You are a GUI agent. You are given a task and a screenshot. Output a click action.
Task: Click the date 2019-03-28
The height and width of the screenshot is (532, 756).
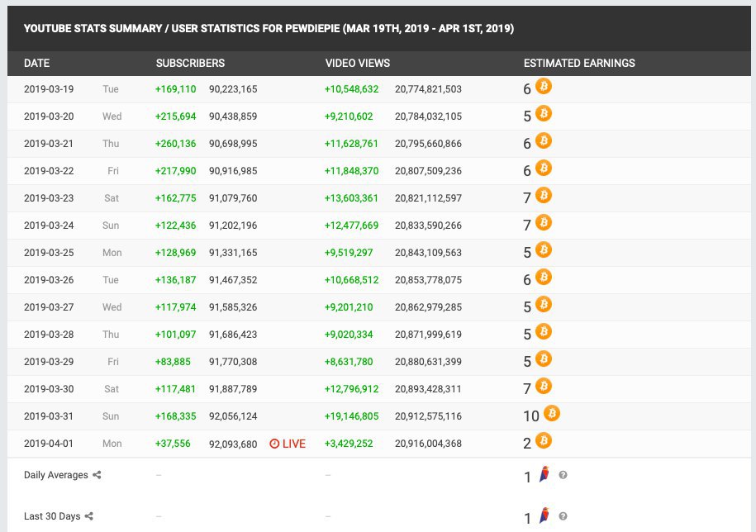pyautogui.click(x=49, y=335)
